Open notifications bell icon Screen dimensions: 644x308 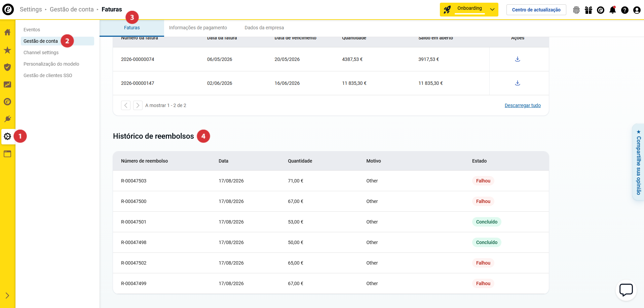[x=613, y=10]
